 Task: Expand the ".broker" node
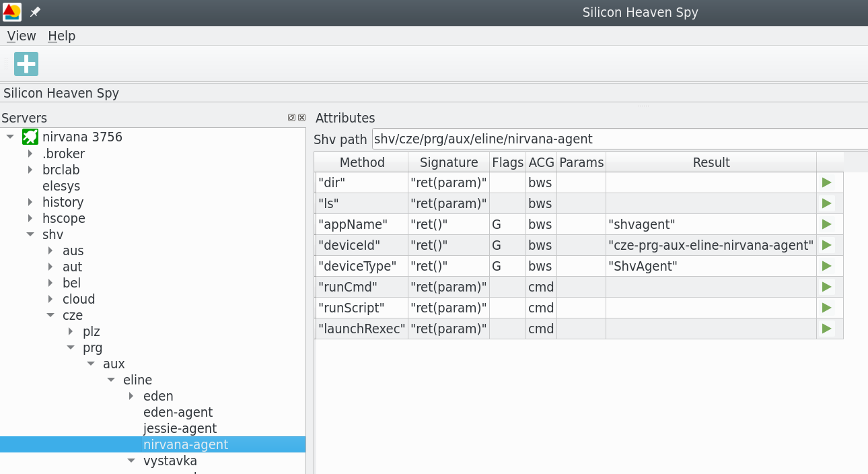click(30, 154)
